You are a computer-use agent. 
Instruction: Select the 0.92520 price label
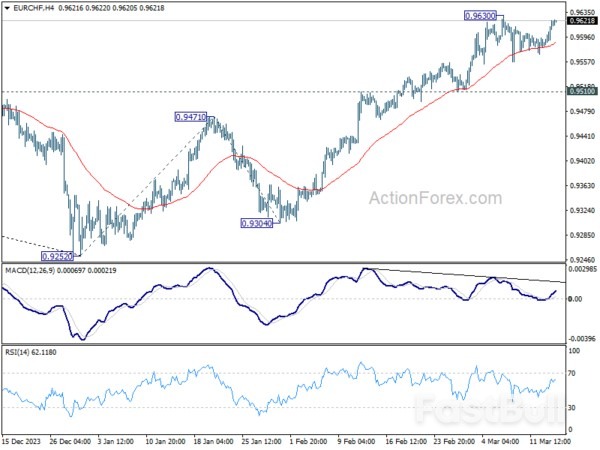pos(57,256)
